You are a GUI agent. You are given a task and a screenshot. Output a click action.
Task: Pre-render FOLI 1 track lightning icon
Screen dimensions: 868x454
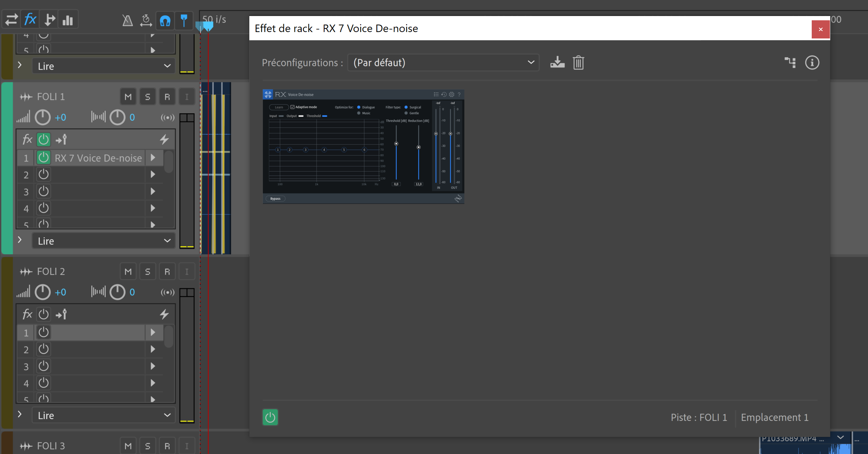(x=164, y=140)
